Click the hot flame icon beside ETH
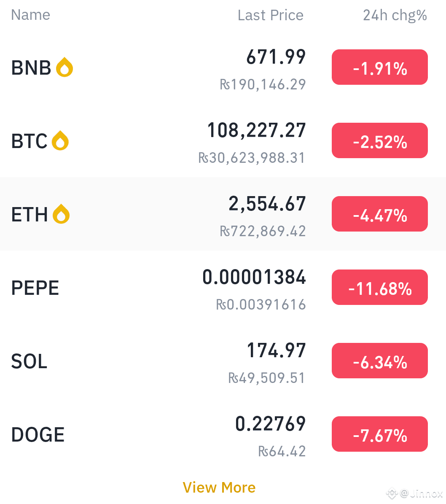Image resolution: width=446 pixels, height=504 pixels. tap(61, 214)
